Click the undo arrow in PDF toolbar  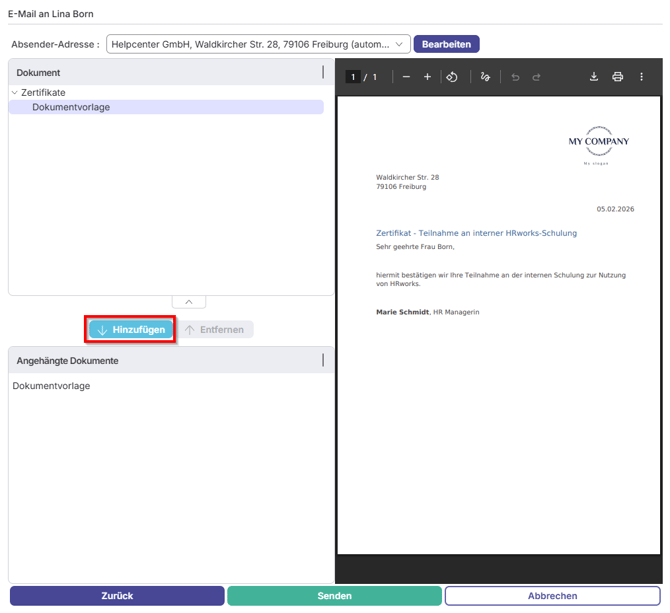point(516,77)
